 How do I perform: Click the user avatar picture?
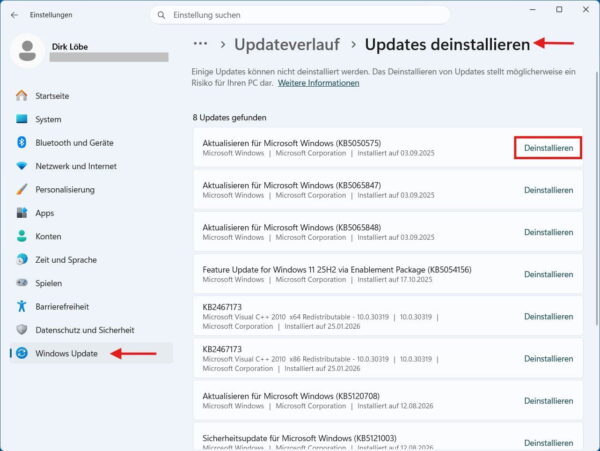coord(28,51)
